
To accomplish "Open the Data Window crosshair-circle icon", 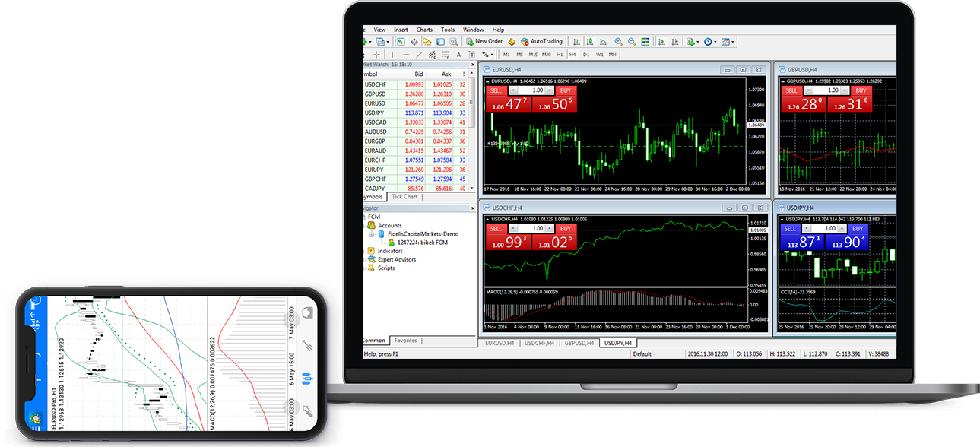I will click(414, 42).
